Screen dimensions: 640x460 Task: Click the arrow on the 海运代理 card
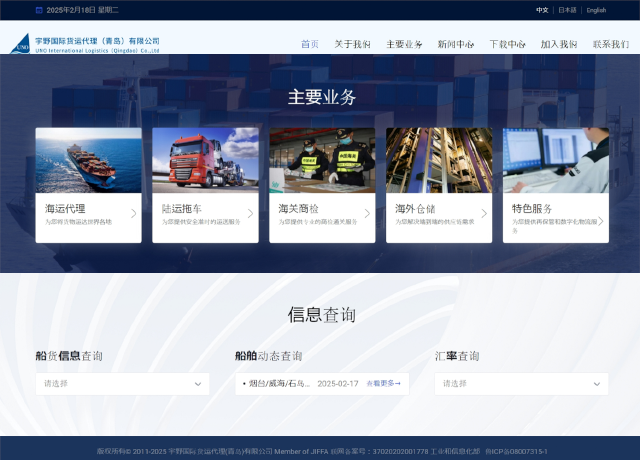coord(133,213)
